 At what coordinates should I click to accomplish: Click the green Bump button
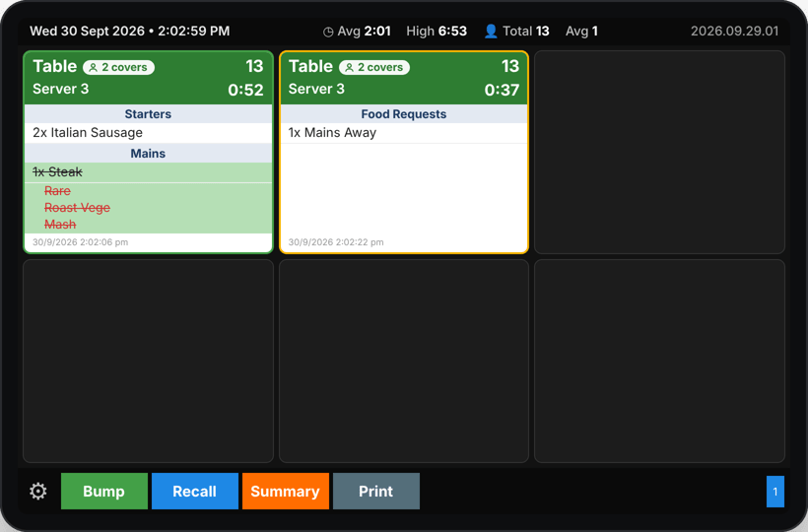104,491
